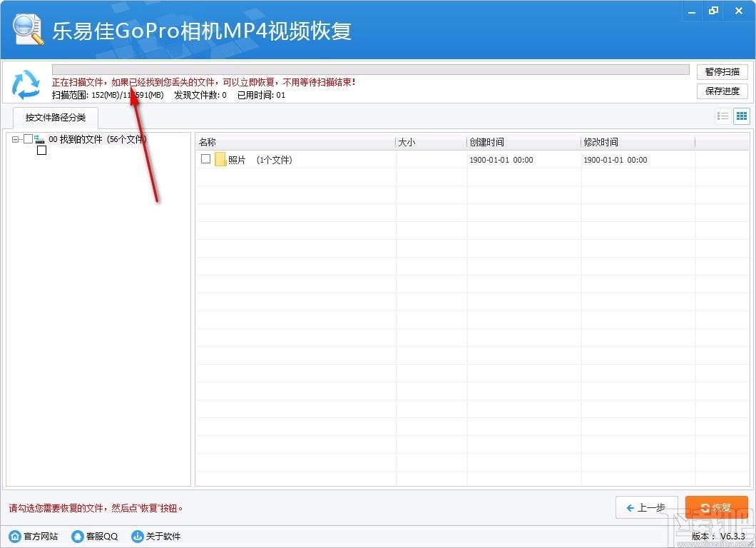This screenshot has height=548, width=756.
Task: Switch to grid thumbnail view icon
Action: (x=742, y=116)
